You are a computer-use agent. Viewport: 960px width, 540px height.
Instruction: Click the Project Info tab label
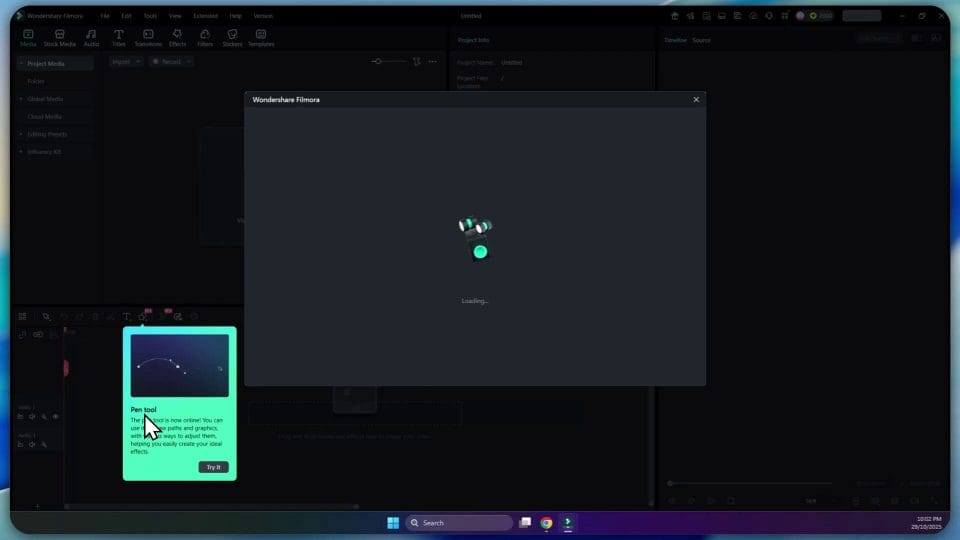coord(473,40)
